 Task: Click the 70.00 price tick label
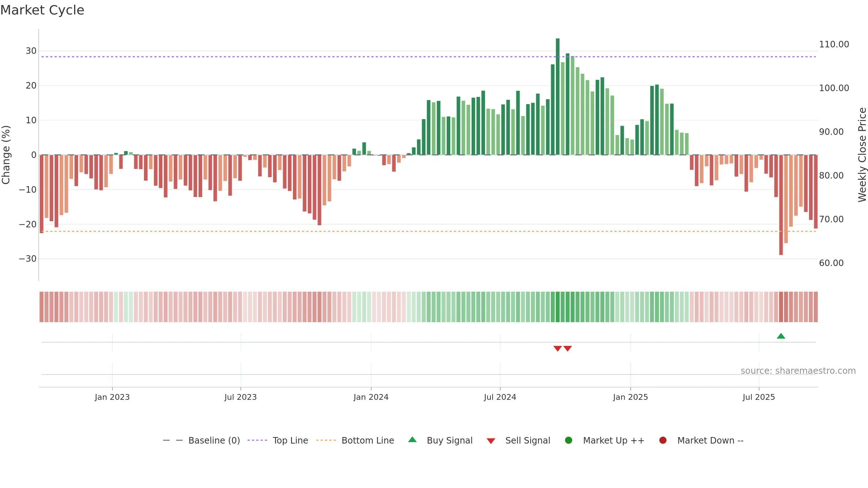[831, 219]
